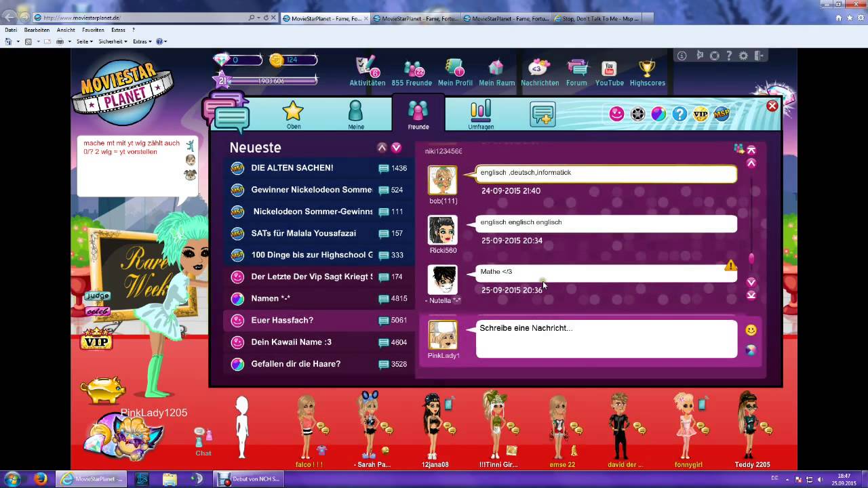Open thread Namen *-*
The width and height of the screenshot is (868, 488).
[x=318, y=298]
